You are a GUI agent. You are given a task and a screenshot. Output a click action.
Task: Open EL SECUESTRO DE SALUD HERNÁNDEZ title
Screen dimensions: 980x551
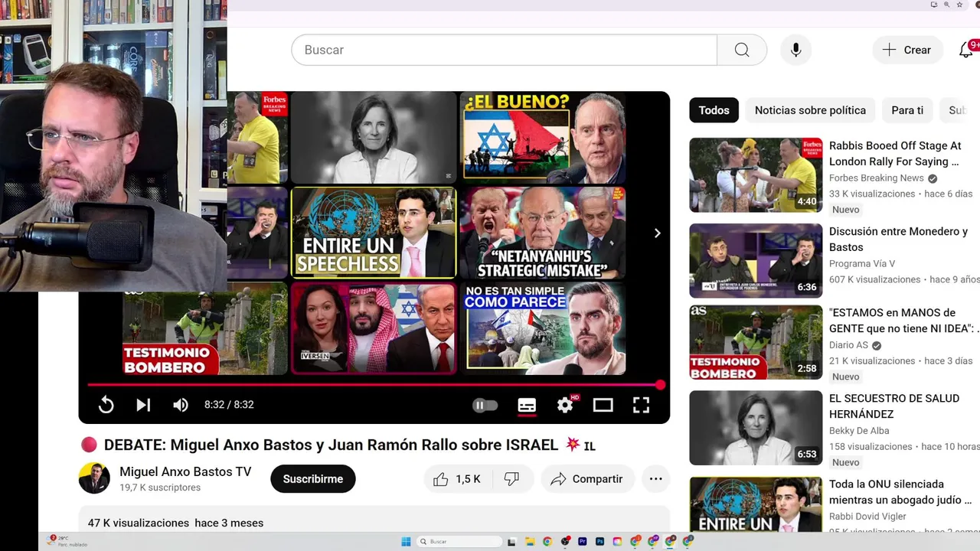click(x=894, y=406)
